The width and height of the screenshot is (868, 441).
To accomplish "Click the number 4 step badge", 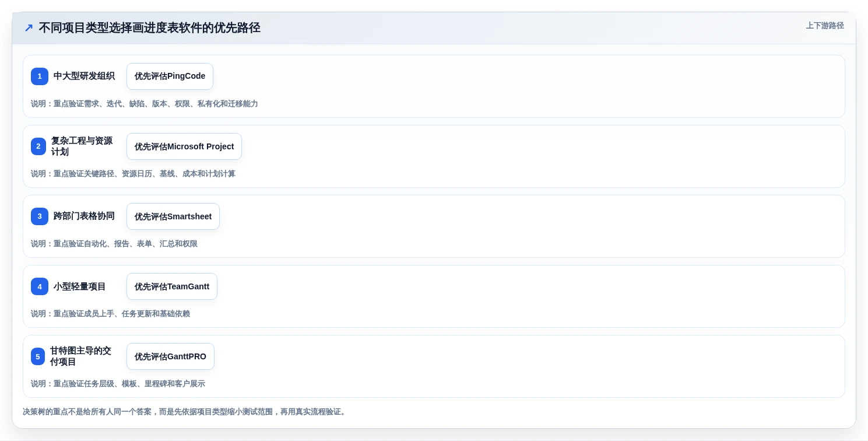I will (40, 286).
